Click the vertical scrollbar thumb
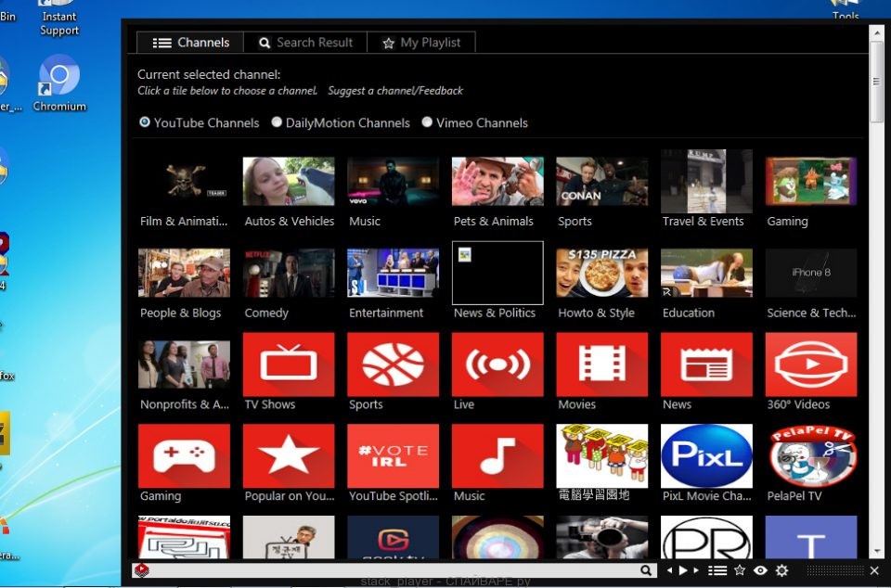The height and width of the screenshot is (588, 891). [876, 82]
